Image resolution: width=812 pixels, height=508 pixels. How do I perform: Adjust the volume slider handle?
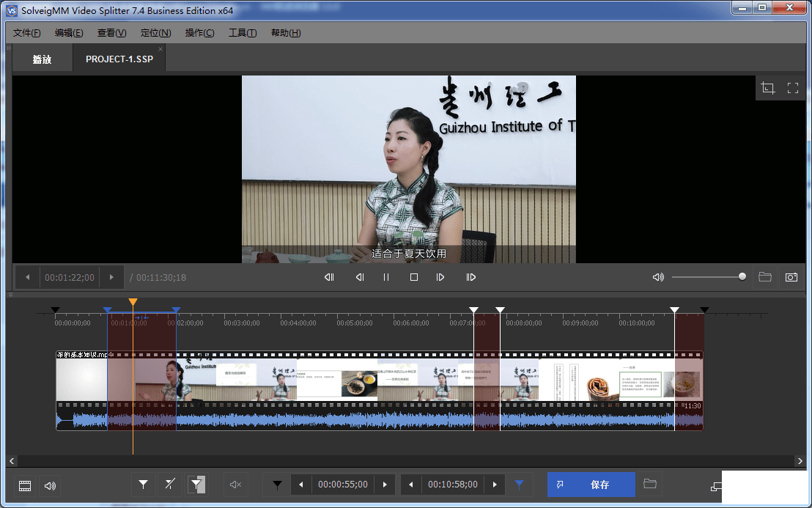[x=742, y=276]
